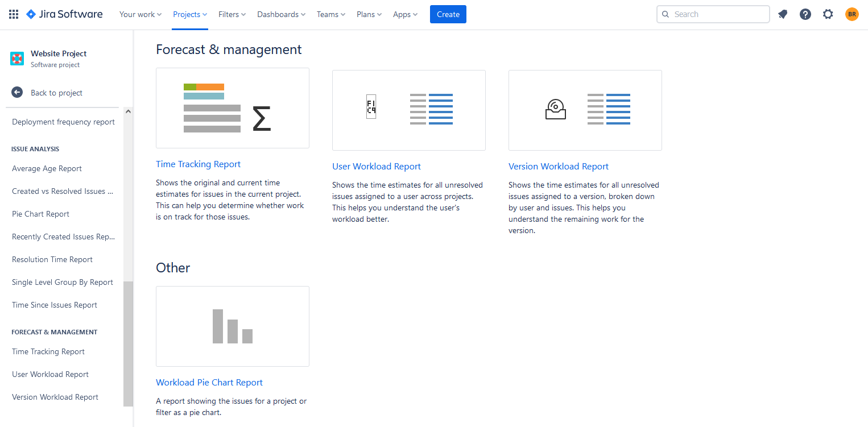Open the BR user profile avatar
Viewport: 868px width, 427px height.
(852, 14)
